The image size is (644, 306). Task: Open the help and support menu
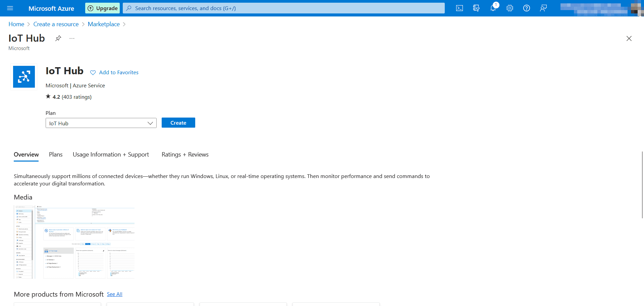(526, 8)
